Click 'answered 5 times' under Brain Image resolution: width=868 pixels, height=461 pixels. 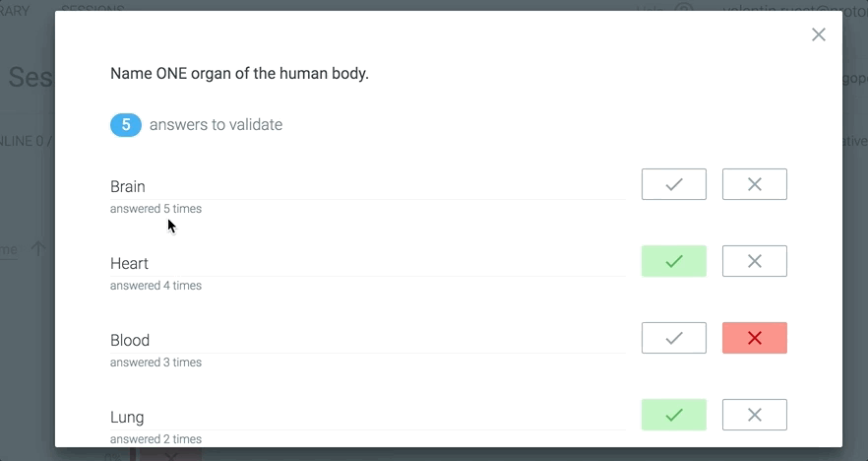point(155,209)
